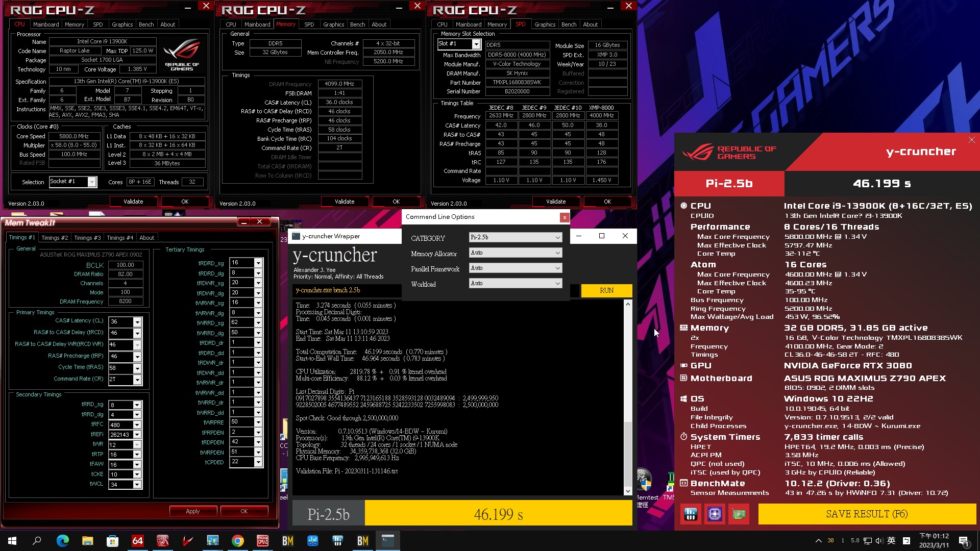Open Microsoft Store taskbar icon
The height and width of the screenshot is (551, 980).
pyautogui.click(x=112, y=541)
